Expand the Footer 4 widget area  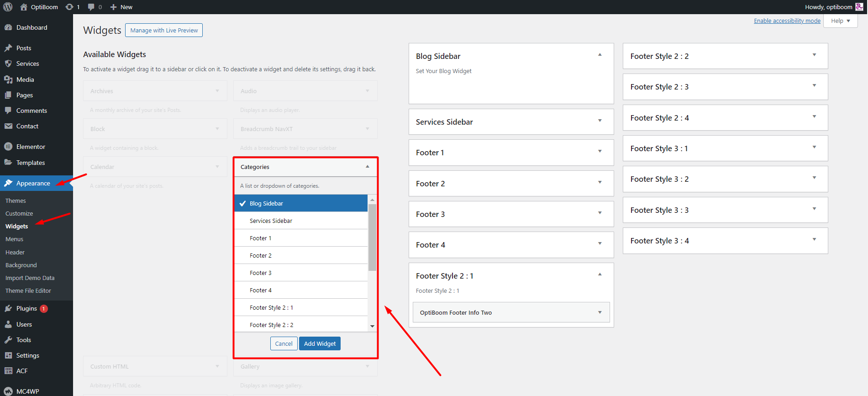coord(600,243)
